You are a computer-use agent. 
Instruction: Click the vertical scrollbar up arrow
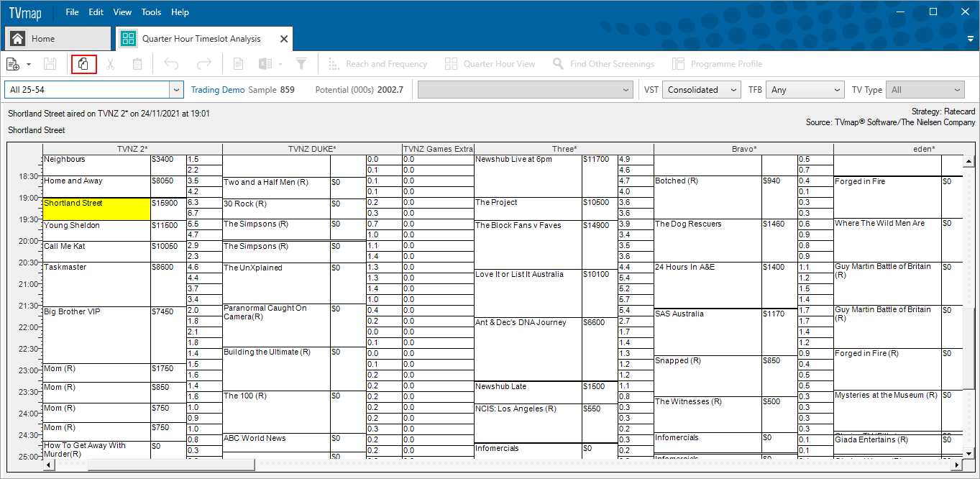tap(968, 162)
